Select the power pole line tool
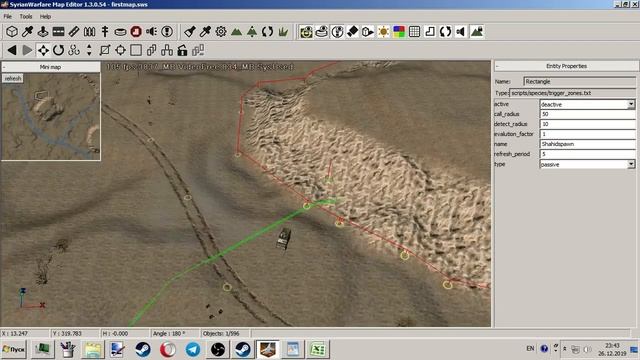Viewport: 640px width, 360px height. (x=105, y=31)
